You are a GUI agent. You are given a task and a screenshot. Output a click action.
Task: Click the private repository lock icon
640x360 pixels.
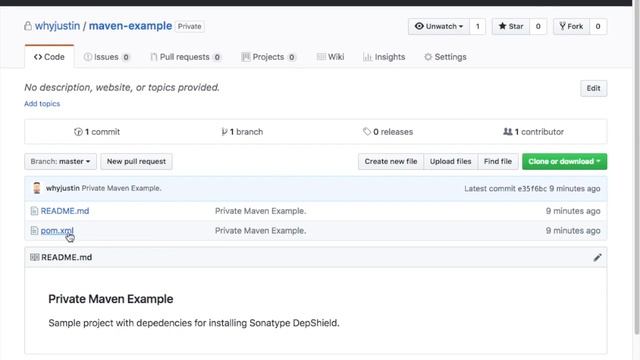27,26
